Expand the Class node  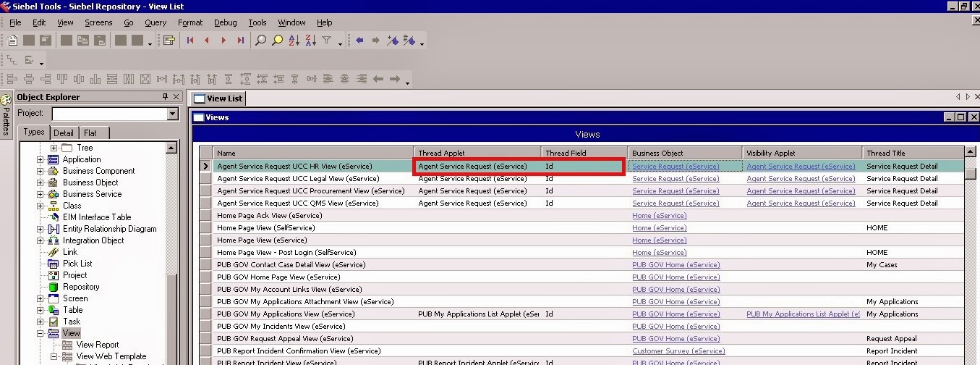[x=41, y=206]
